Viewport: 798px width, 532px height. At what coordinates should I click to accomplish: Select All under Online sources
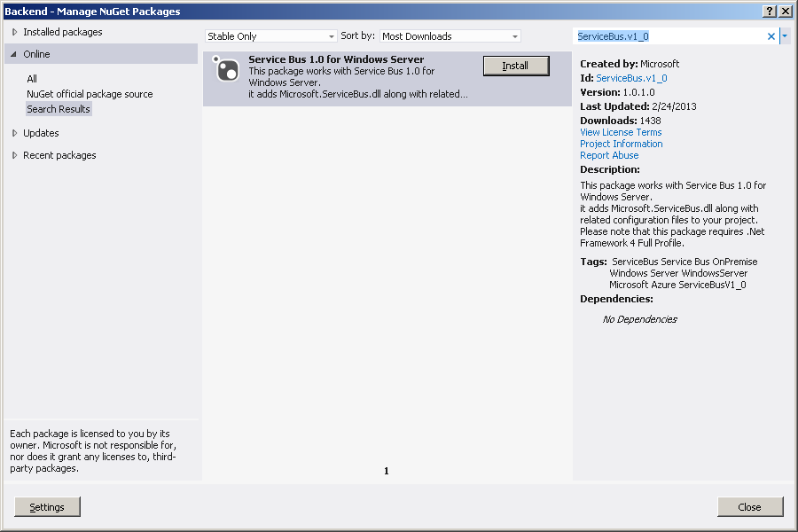coord(32,79)
